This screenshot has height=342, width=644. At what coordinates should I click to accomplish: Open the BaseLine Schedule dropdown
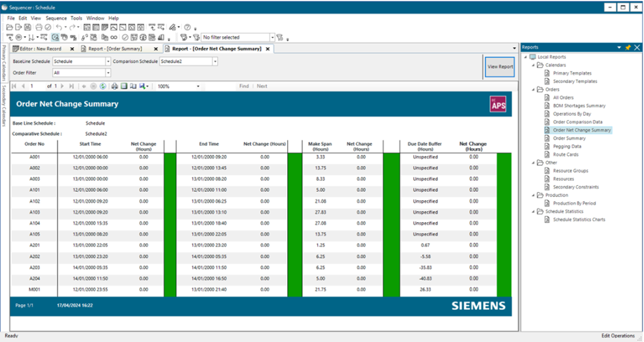pyautogui.click(x=108, y=61)
